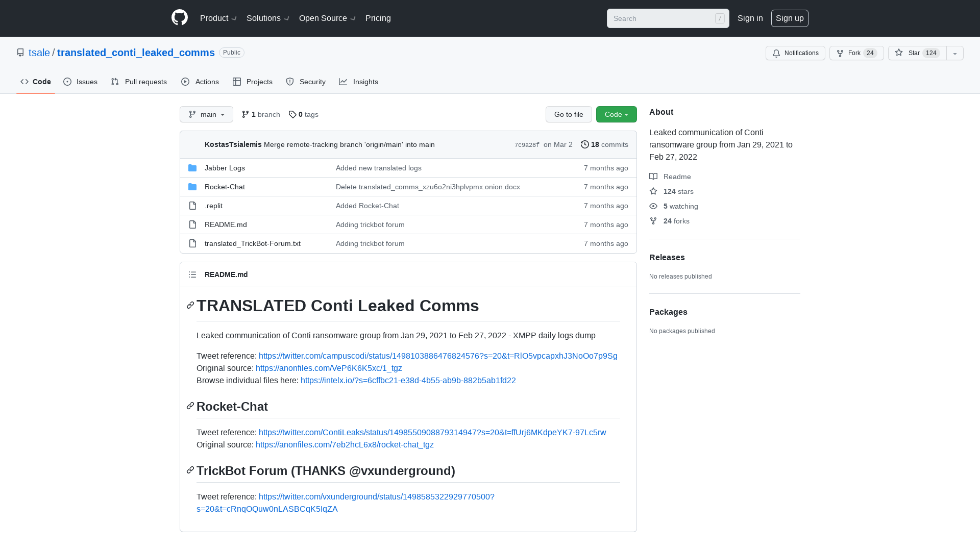
Task: Expand the Product menu
Action: (218, 18)
